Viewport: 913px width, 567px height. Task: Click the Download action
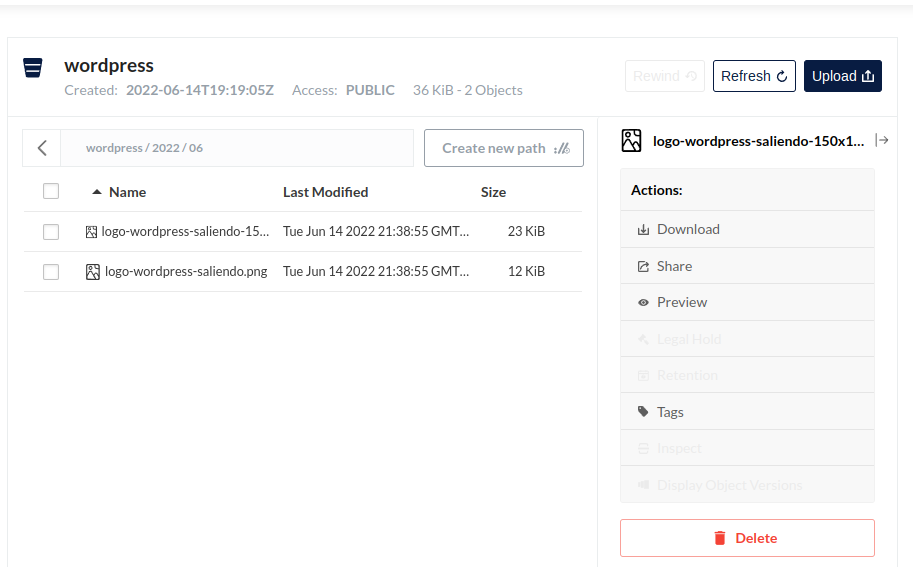click(748, 229)
